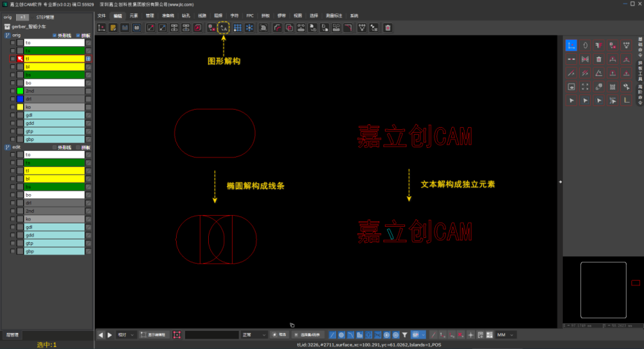
Task: Click the blue diagonal line toolbar icon
Action: (x=162, y=27)
